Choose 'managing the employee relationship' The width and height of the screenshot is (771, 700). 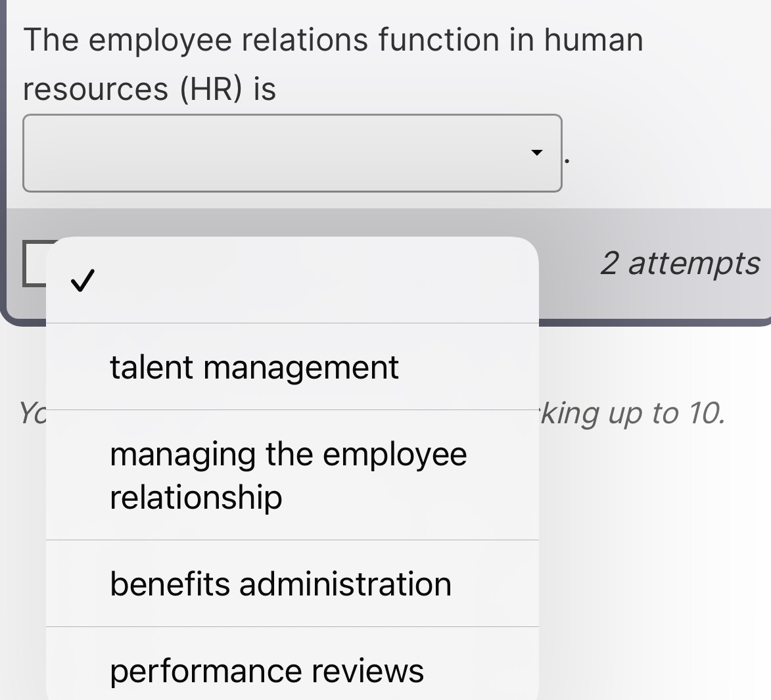coord(289,475)
